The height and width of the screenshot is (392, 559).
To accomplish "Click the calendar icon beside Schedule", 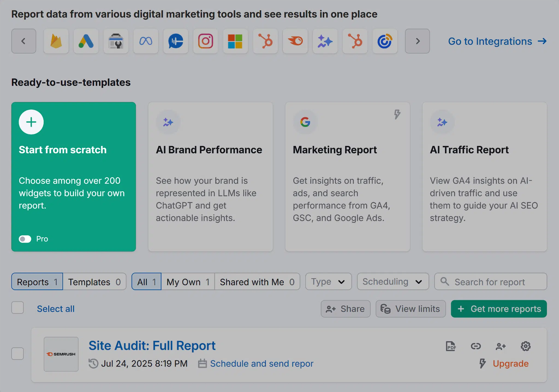I will (202, 364).
